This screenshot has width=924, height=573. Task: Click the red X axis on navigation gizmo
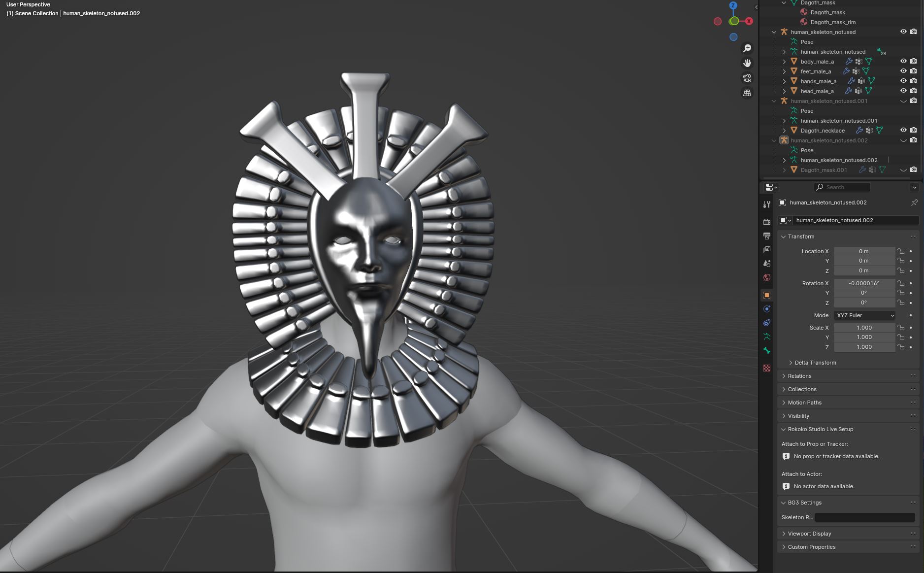point(749,21)
